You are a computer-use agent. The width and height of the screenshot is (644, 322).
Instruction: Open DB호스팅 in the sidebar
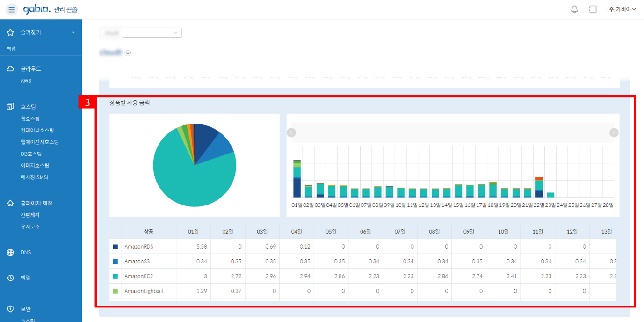coord(31,154)
